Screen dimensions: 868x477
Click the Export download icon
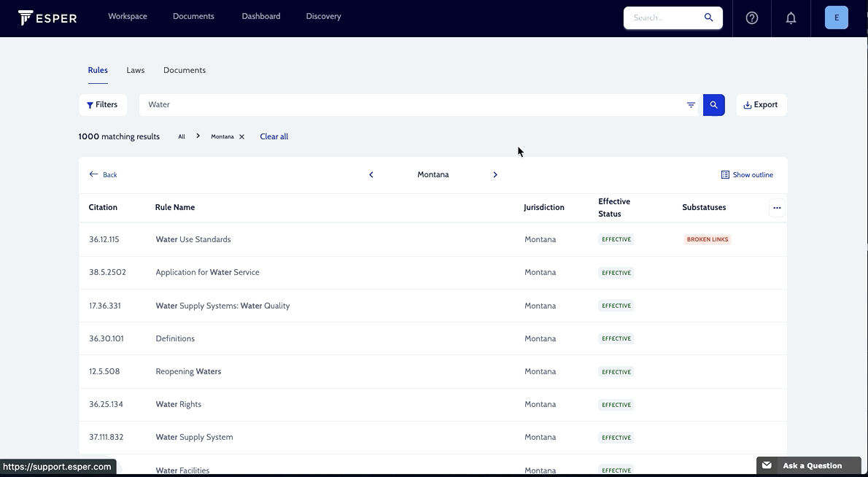point(747,104)
